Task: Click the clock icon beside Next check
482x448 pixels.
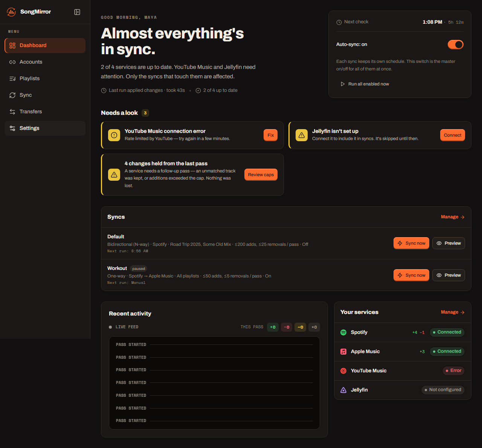Action: (339, 22)
